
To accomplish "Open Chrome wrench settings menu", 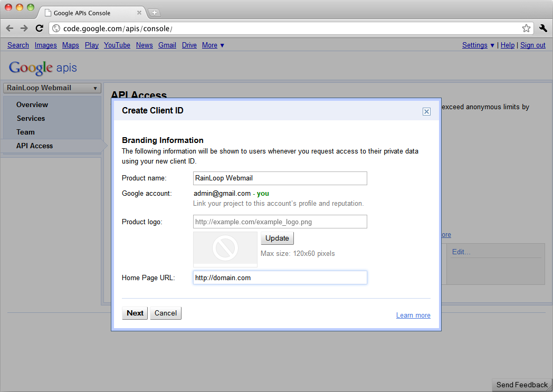I will [x=543, y=28].
